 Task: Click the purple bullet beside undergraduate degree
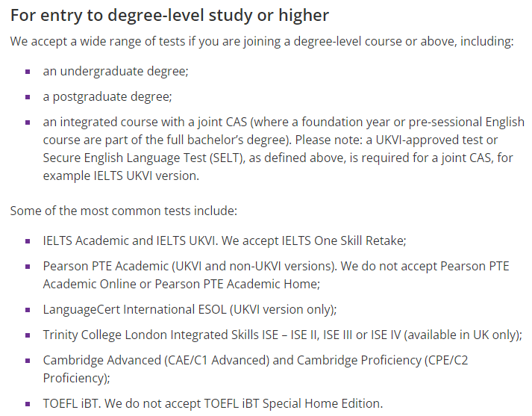[x=28, y=72]
